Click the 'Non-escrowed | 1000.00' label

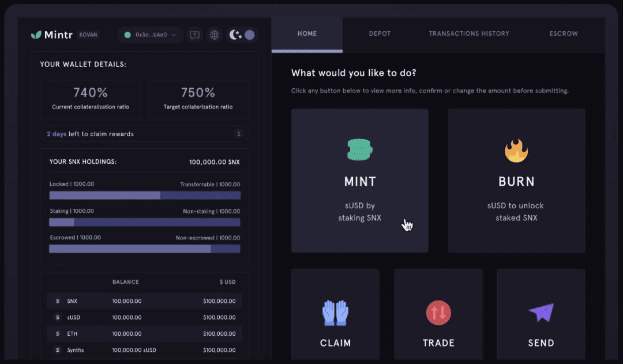click(208, 238)
